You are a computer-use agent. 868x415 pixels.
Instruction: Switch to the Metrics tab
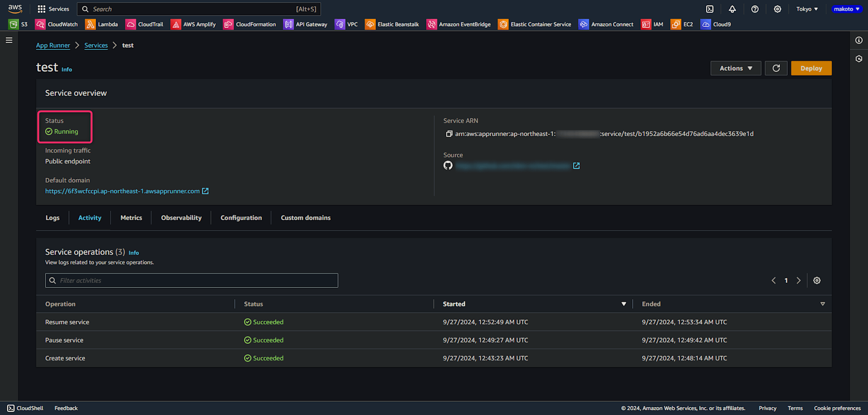131,218
